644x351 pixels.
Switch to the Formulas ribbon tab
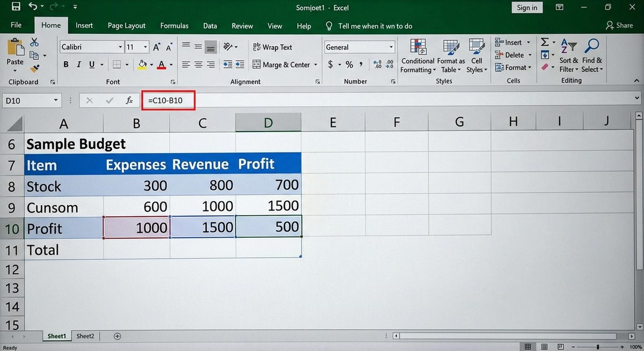pyautogui.click(x=174, y=25)
